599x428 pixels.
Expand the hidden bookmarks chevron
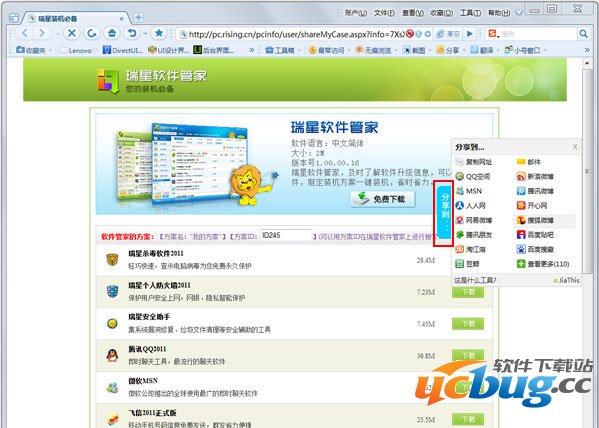(x=252, y=50)
